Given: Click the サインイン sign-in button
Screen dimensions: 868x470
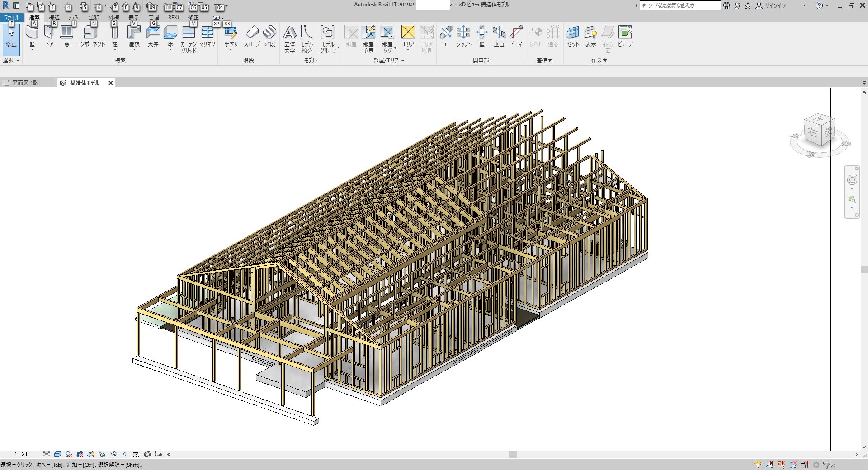Looking at the screenshot, I should 775,5.
